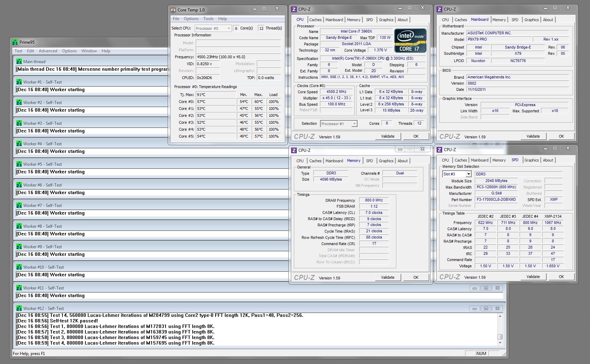590x364 pixels.
Task: Click the Worker #1 Self-Test window icon
Action: [19, 82]
